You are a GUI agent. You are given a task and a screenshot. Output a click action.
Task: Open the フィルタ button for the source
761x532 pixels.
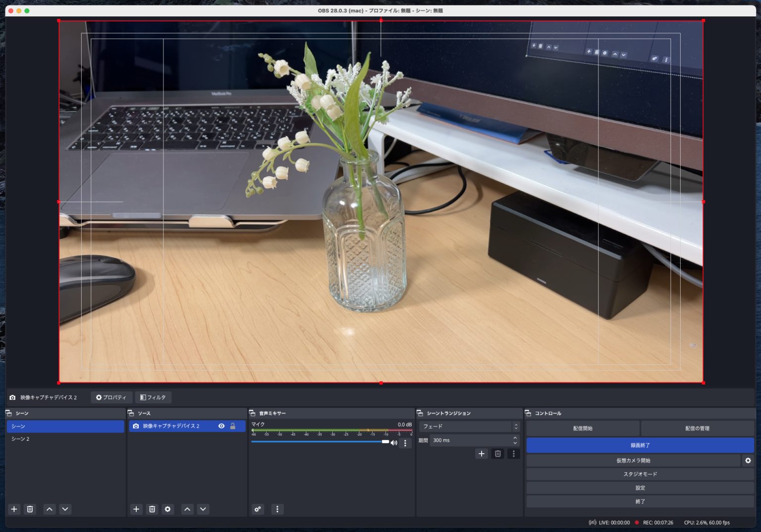(153, 397)
